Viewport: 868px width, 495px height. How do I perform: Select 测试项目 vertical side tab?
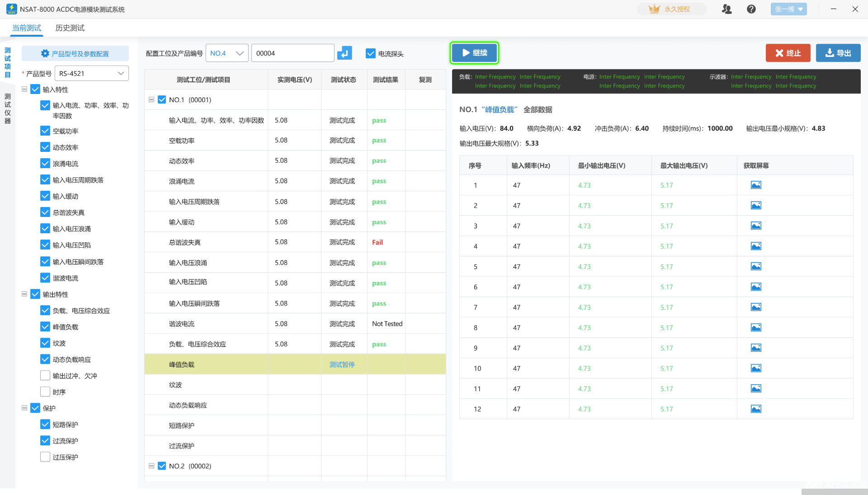point(8,62)
